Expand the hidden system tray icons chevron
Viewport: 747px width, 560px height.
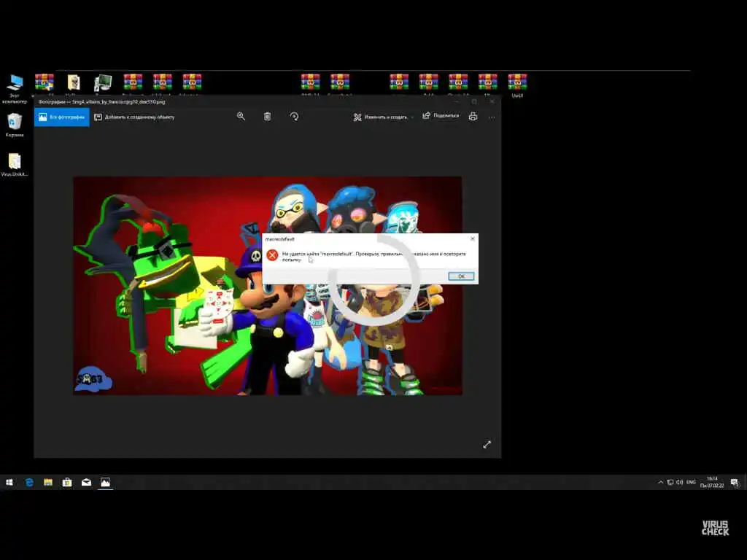point(660,483)
